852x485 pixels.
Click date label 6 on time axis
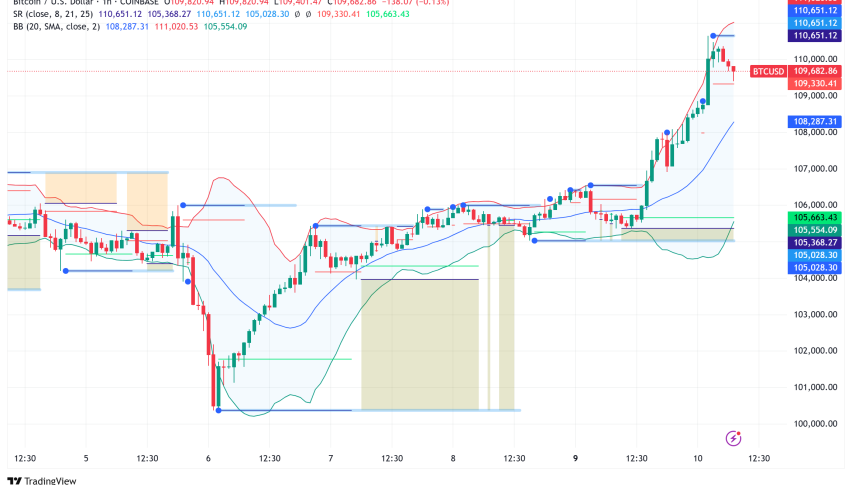[208, 458]
